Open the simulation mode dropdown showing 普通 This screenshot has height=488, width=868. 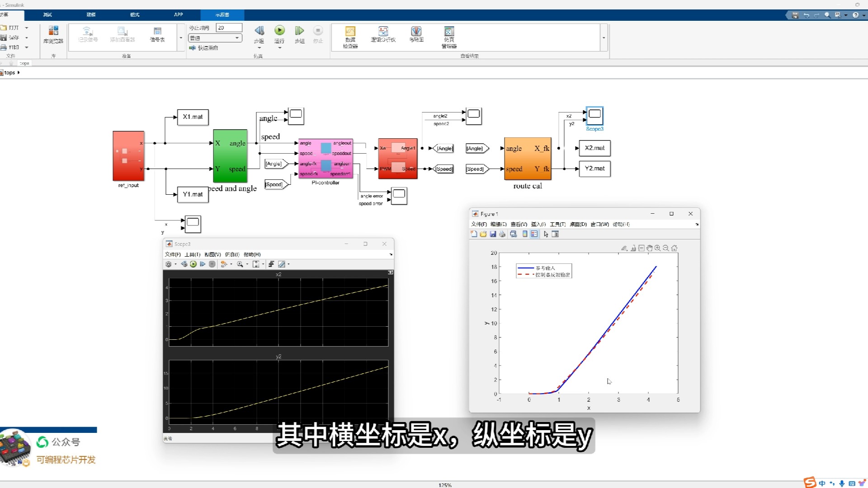[215, 38]
